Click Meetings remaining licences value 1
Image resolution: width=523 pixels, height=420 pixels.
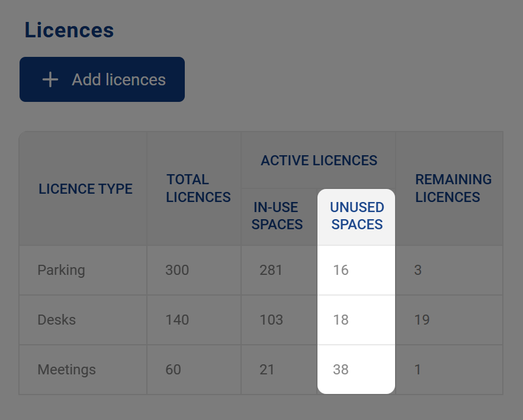(417, 370)
